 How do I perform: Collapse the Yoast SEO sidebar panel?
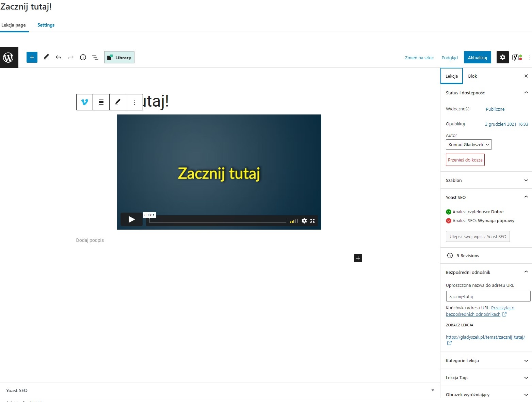[x=486, y=197]
